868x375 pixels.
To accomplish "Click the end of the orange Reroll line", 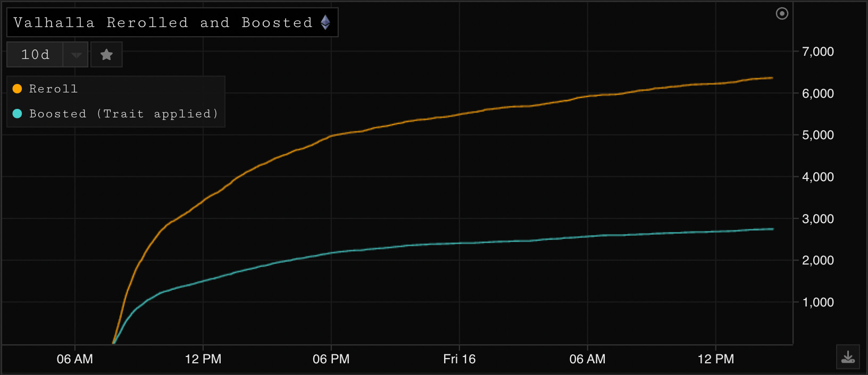I will 772,78.
